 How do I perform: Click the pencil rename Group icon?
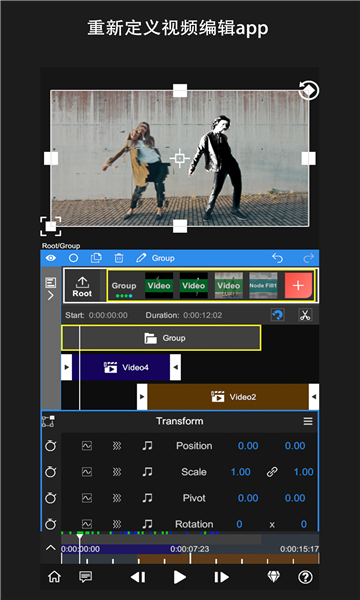pyautogui.click(x=141, y=258)
